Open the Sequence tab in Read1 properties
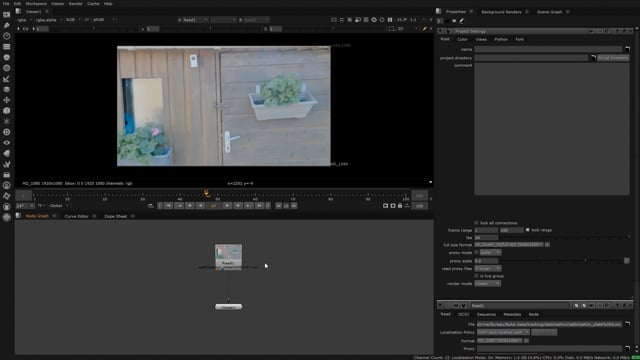 tap(486, 314)
